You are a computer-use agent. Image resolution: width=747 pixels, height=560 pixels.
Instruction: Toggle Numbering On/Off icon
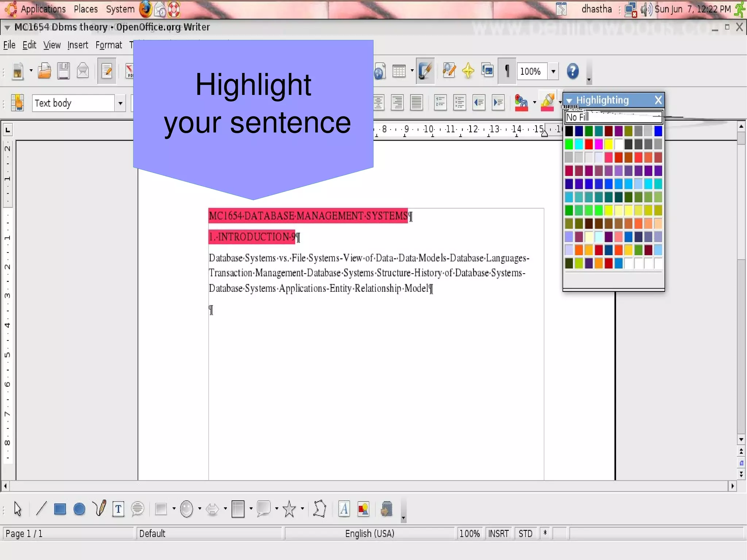(440, 103)
